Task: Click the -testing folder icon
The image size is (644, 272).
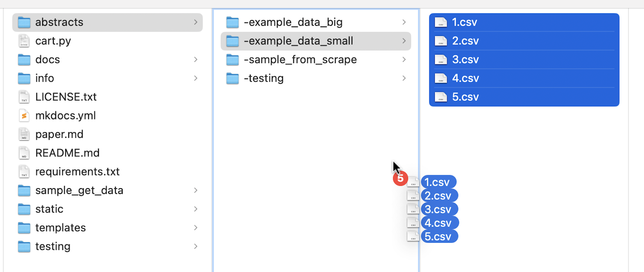Action: tap(232, 78)
